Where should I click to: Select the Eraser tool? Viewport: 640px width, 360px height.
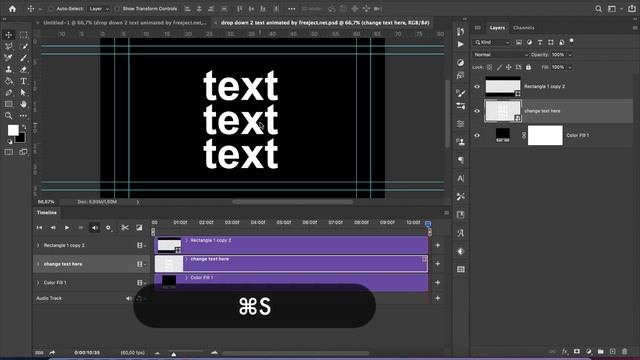[x=23, y=69]
